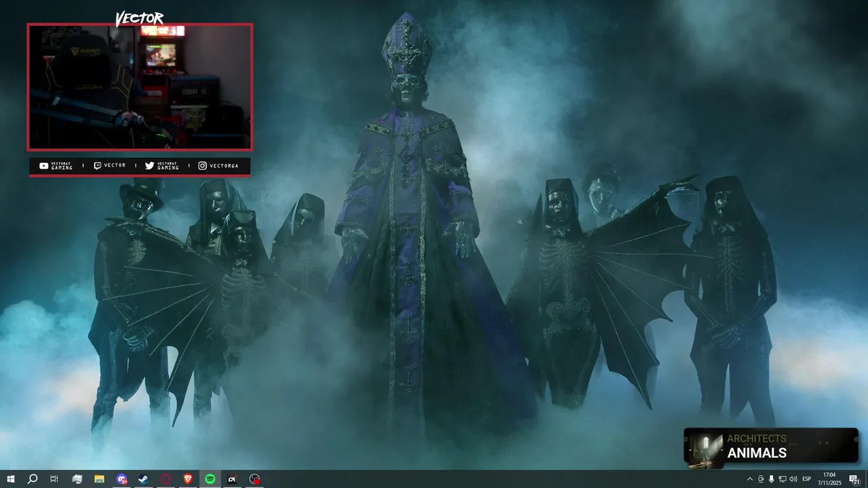Open the Windows Start menu
Viewport: 868px width, 488px height.
[11, 479]
